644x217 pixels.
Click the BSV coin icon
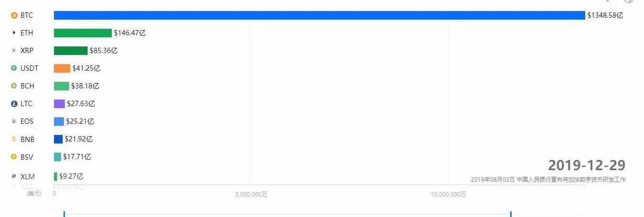14,157
